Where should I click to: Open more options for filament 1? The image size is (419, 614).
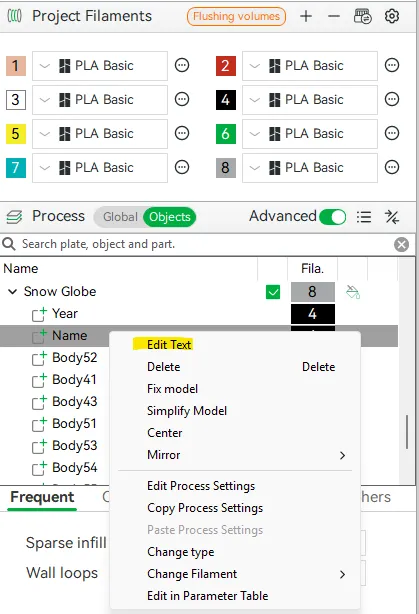click(182, 65)
